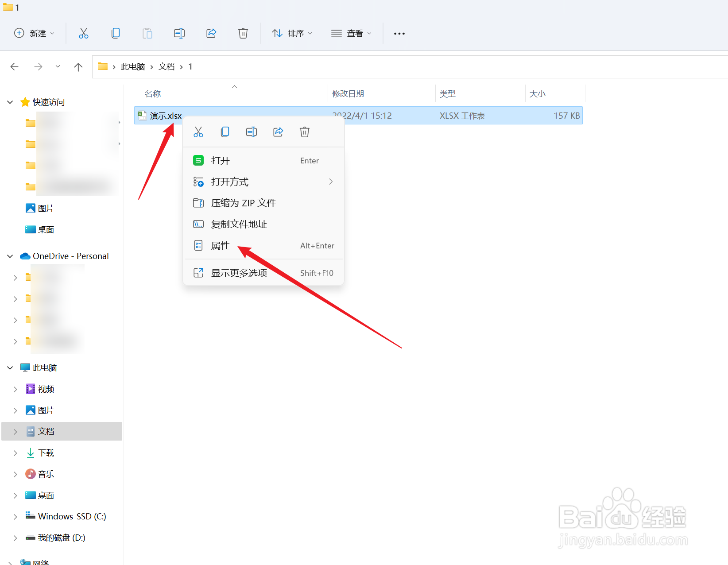Open 属性 from the context menu
Image resolution: width=728 pixels, height=565 pixels.
263,245
